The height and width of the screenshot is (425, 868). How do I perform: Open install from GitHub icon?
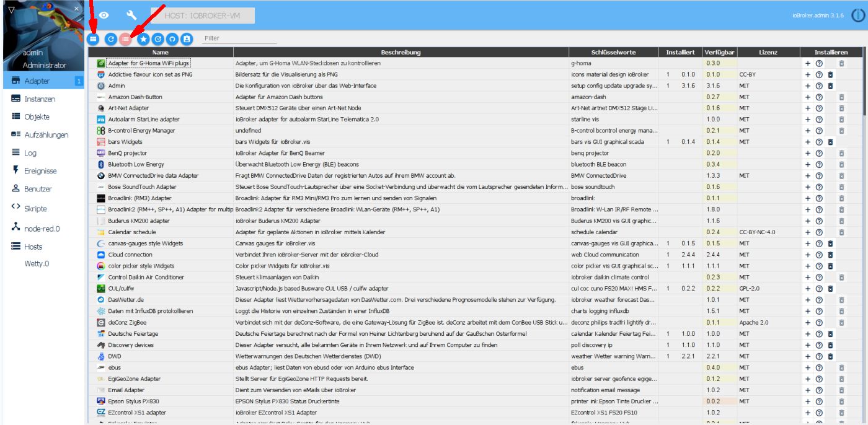(x=172, y=38)
